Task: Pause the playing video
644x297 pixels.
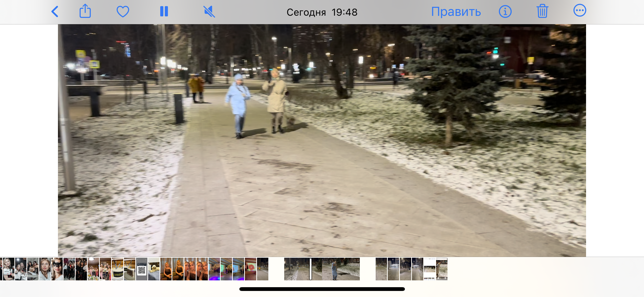Action: [164, 12]
